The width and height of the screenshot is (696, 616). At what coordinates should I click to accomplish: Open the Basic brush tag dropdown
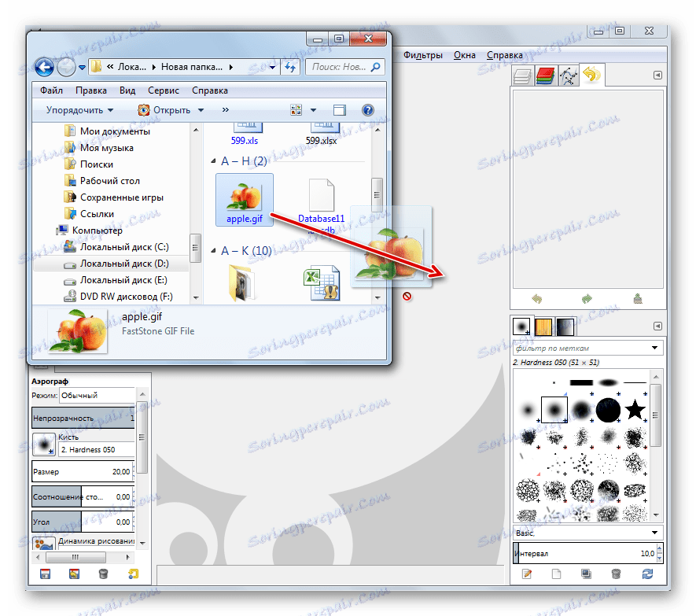click(587, 533)
